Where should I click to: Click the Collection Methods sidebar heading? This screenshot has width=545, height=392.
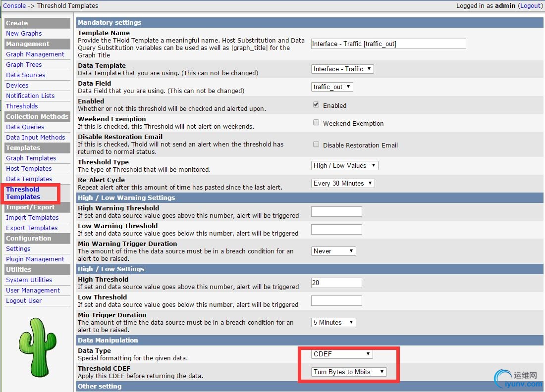click(37, 117)
